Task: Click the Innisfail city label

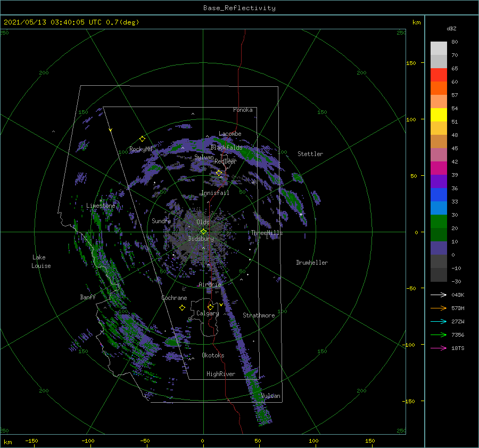Action: tap(215, 193)
